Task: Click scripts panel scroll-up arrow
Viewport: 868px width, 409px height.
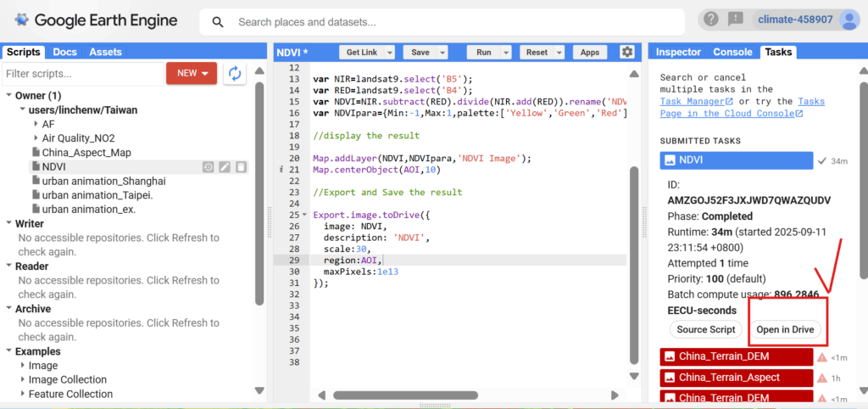Action: point(259,70)
